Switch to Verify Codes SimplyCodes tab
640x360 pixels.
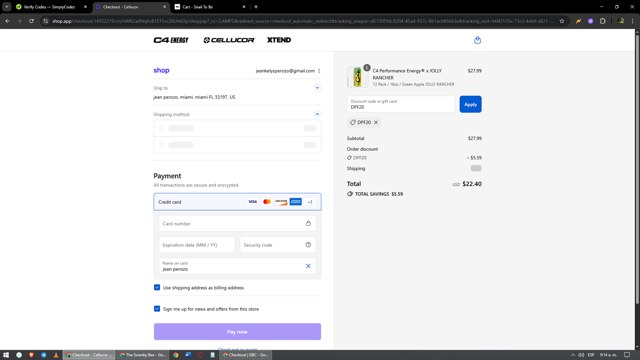click(x=51, y=7)
